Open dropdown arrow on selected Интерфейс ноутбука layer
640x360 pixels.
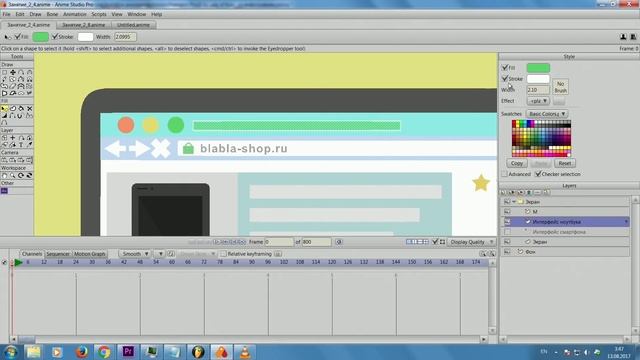tap(627, 222)
